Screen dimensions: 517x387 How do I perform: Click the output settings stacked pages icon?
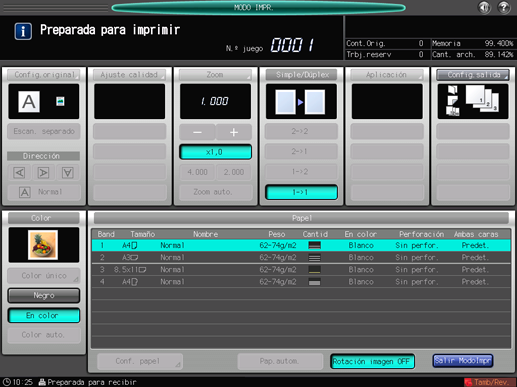tap(473, 101)
